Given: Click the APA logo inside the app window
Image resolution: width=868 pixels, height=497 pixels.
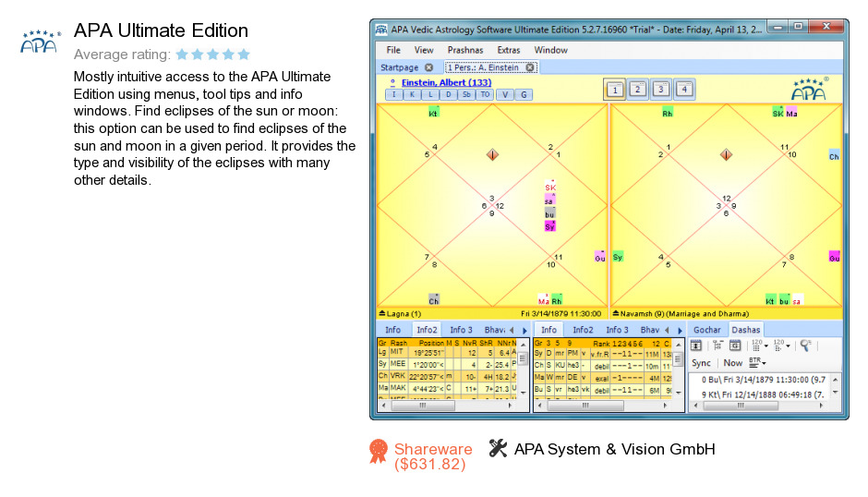Looking at the screenshot, I should click(810, 90).
